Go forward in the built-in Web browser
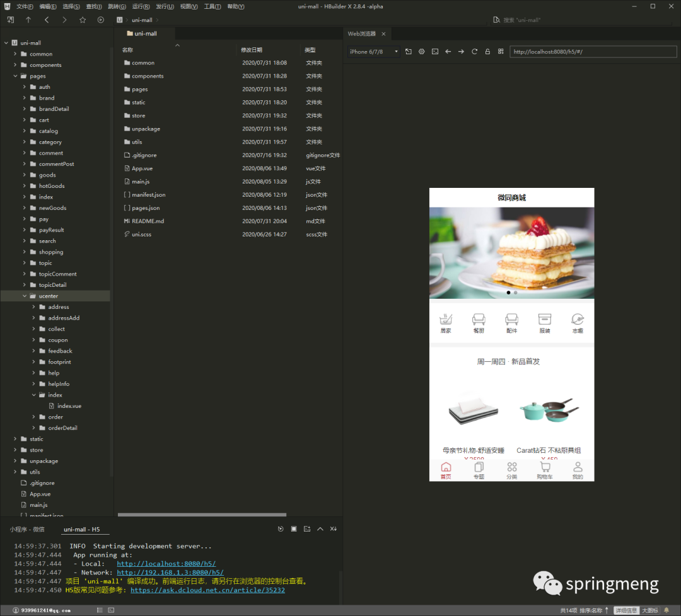 pos(461,52)
